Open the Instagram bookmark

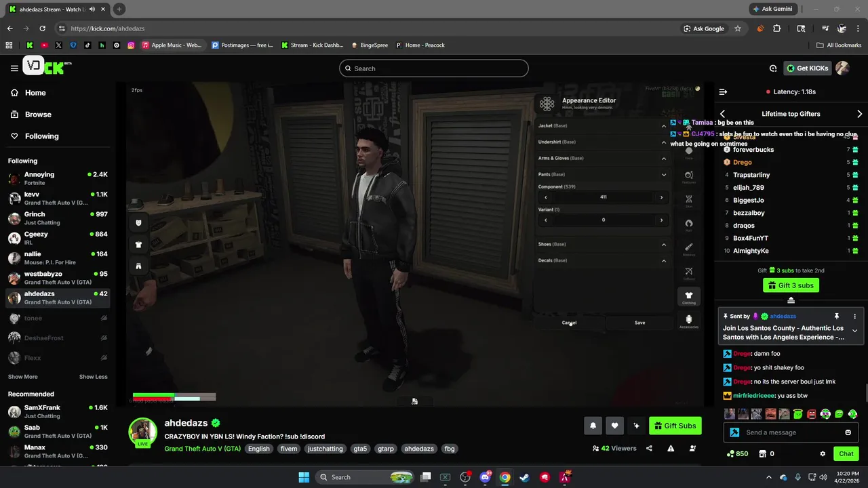pos(131,45)
